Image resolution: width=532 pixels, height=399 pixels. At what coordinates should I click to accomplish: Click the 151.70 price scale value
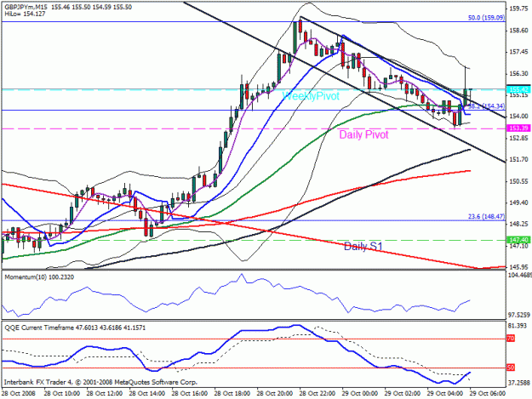(518, 159)
